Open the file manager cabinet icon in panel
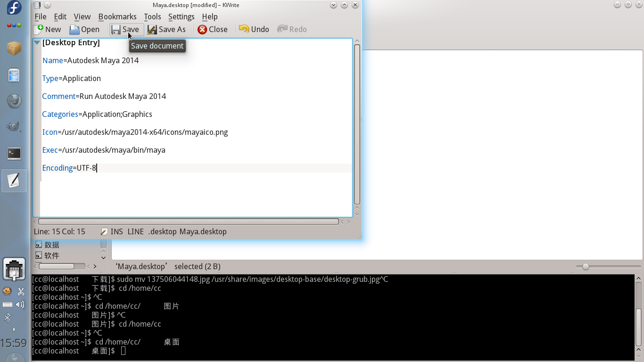 tap(14, 75)
